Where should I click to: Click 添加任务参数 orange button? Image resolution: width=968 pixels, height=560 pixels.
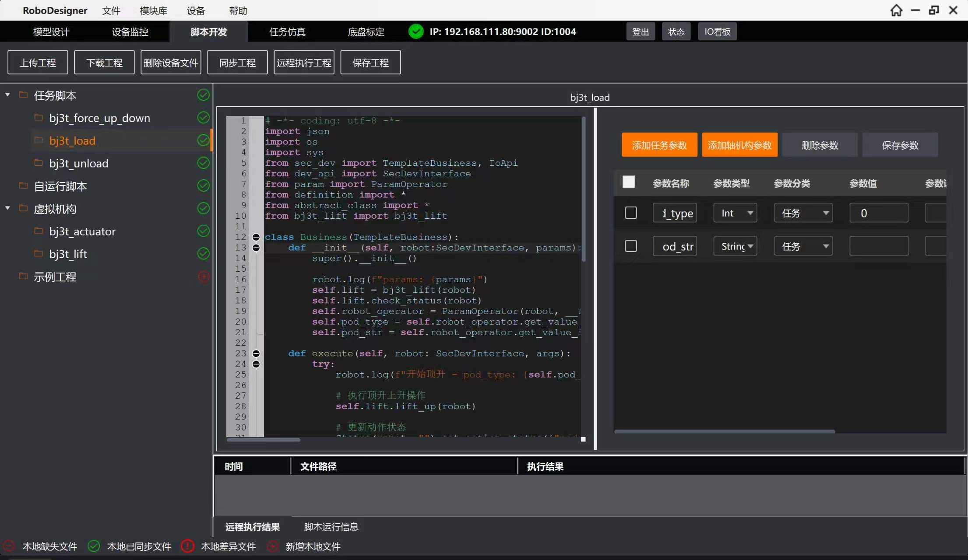click(659, 145)
